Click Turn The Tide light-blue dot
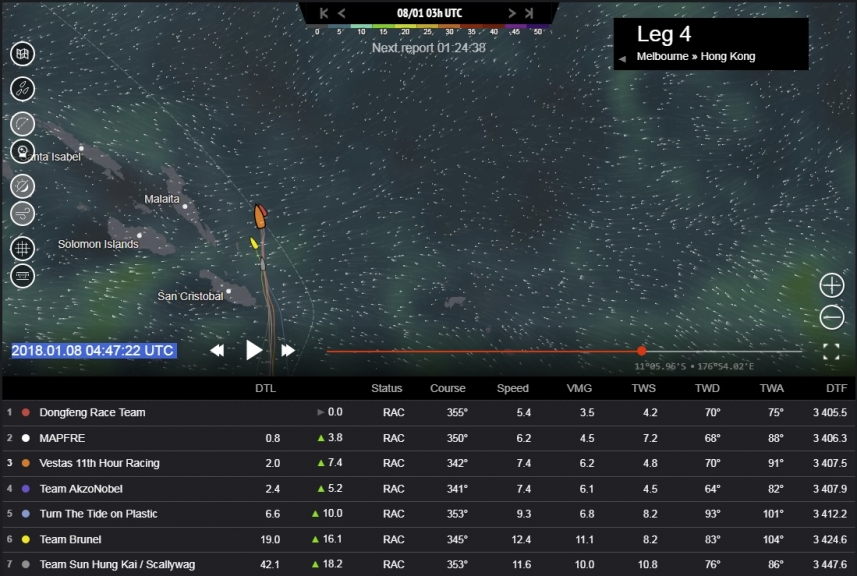Screen dimensions: 857x576 tap(26, 514)
